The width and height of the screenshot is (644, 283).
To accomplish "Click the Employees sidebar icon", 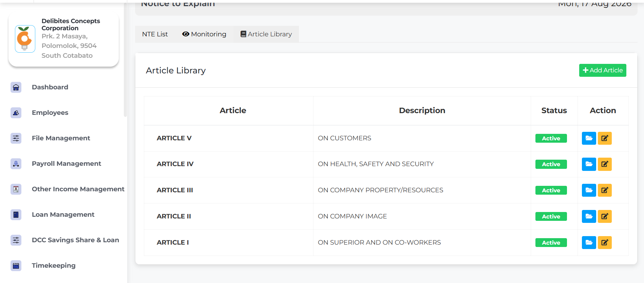I will point(16,113).
